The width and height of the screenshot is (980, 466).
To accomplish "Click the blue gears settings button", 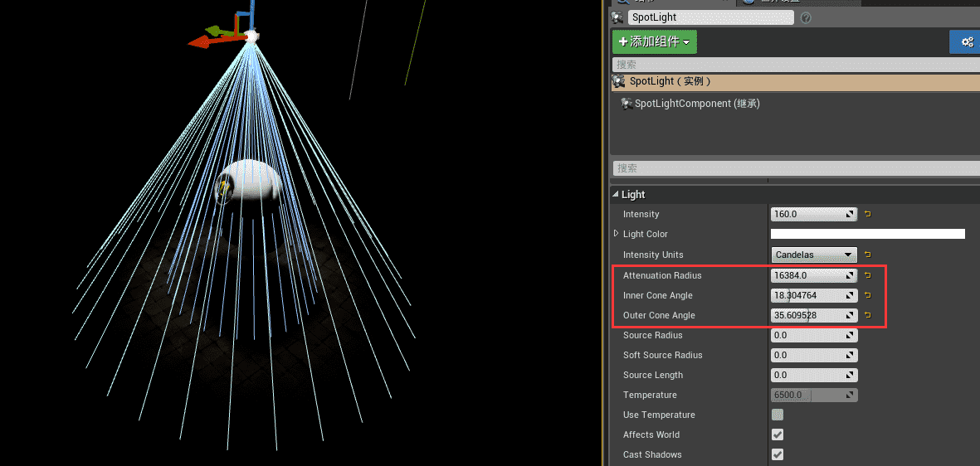I will pos(967,41).
